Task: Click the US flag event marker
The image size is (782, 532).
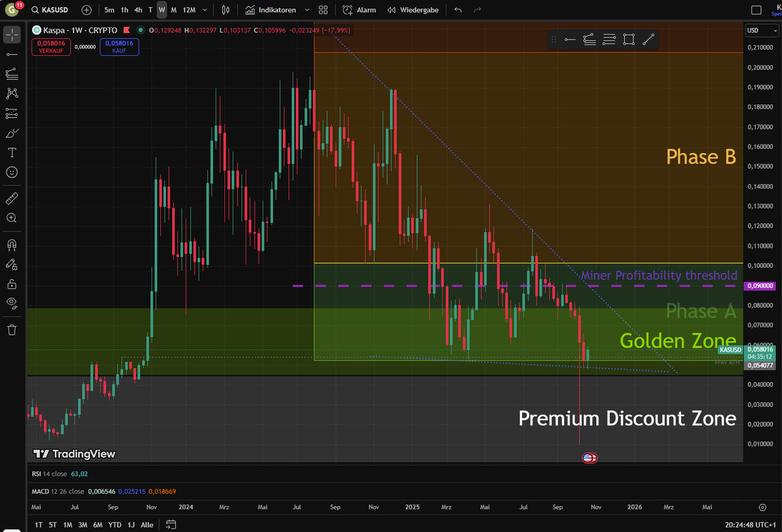Action: tap(589, 458)
